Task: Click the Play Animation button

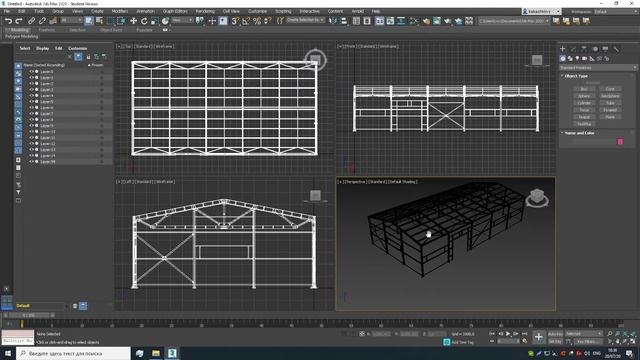Action: point(508,334)
